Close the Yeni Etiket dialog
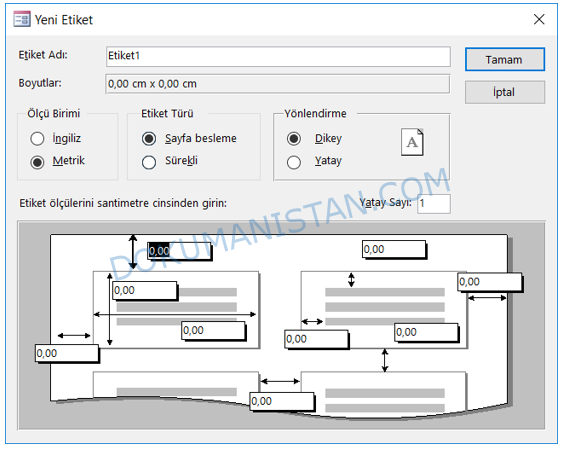The image size is (564, 450). pyautogui.click(x=539, y=19)
